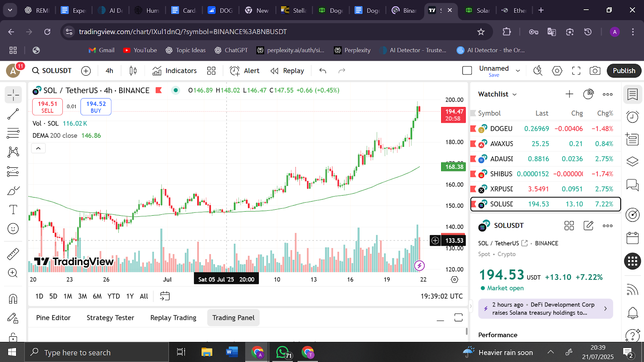Change the 4h chart interval

pos(109,71)
